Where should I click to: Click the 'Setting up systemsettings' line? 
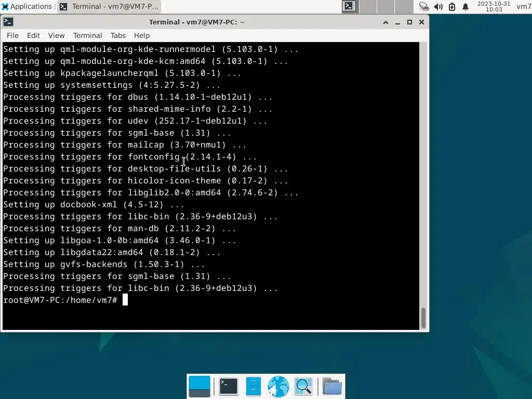point(112,85)
